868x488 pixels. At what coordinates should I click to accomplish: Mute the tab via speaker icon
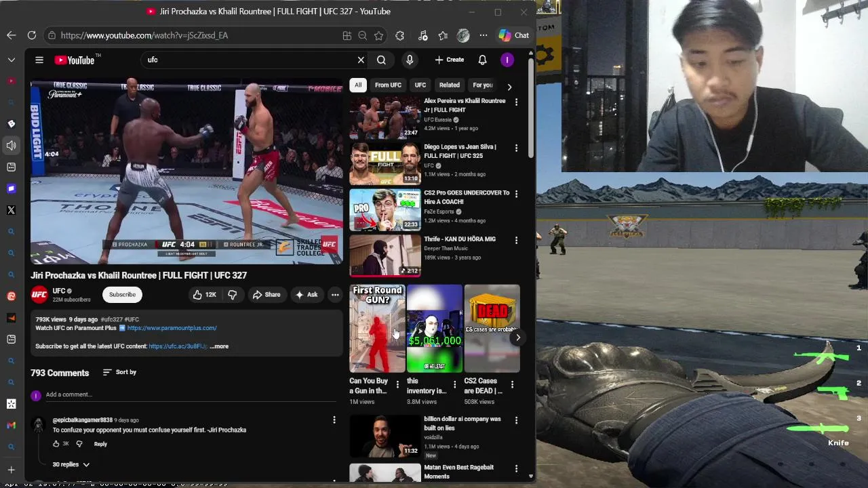click(11, 145)
